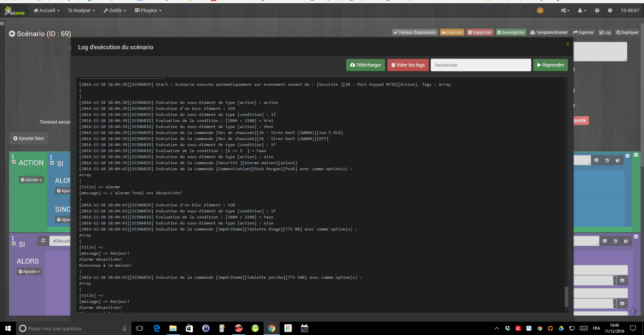Image resolution: width=644 pixels, height=335 pixels.
Task: Open Task View on the taskbar
Action: click(140, 328)
